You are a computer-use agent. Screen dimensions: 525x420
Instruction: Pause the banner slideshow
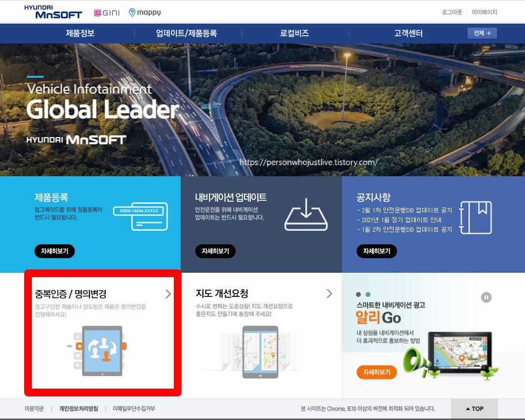coord(486,297)
